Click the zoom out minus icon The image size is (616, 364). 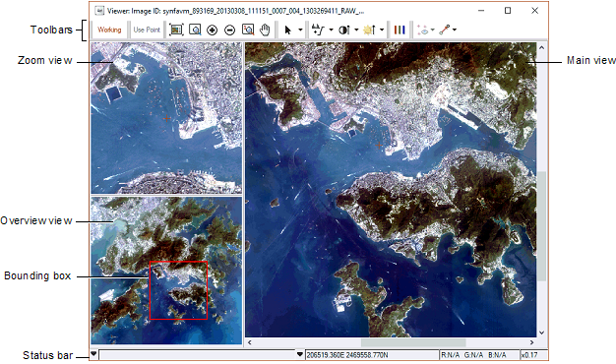tap(230, 30)
